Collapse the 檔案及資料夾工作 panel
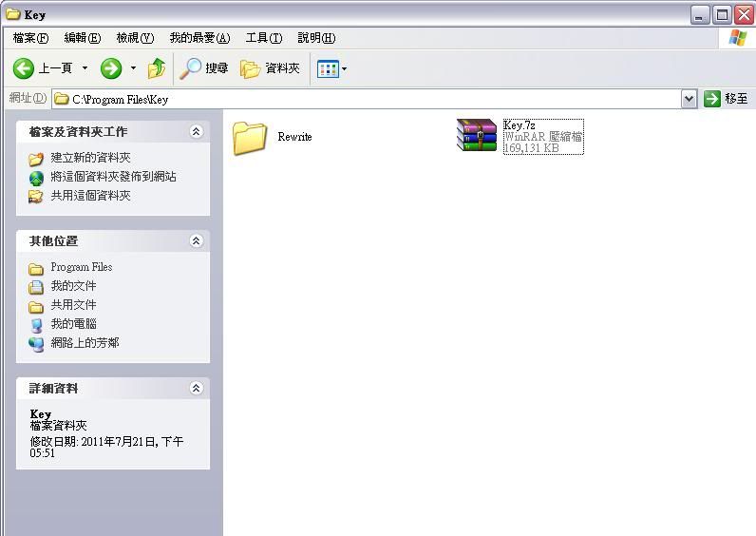Viewport: 756px width, 536px height. 196,132
